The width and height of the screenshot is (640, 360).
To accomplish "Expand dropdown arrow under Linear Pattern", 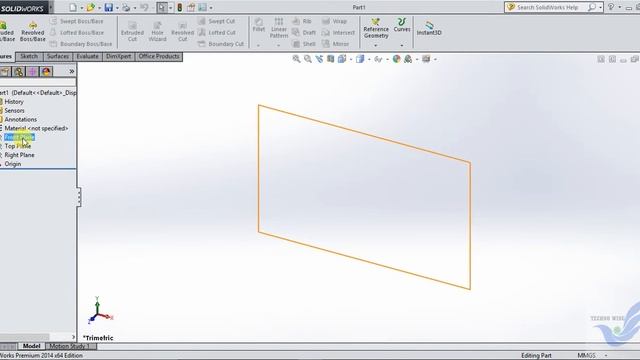I will click(x=279, y=45).
